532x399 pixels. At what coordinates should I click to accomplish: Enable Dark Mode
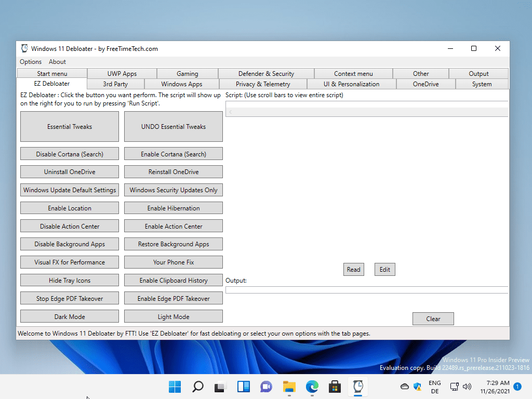[x=69, y=316]
